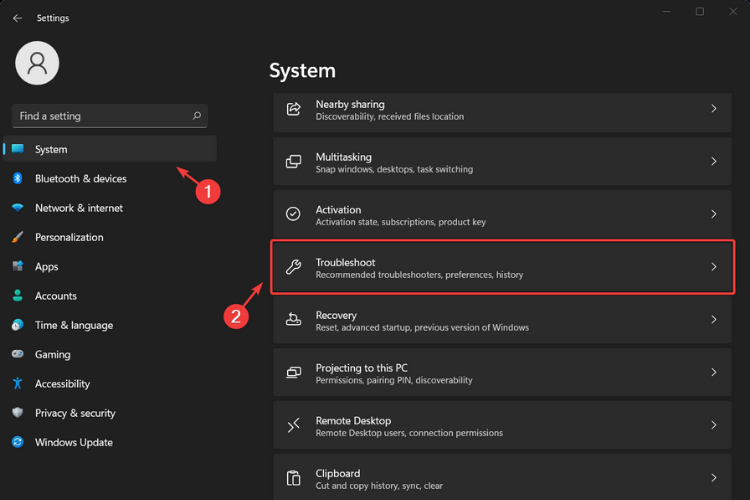Open Activation using its right chevron
The height and width of the screenshot is (500, 750).
click(714, 214)
